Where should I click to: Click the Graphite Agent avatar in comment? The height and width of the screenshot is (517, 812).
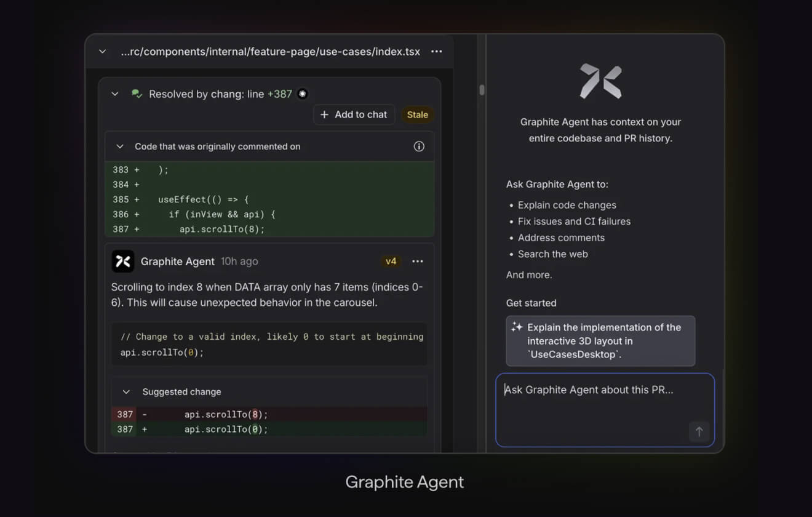click(123, 262)
